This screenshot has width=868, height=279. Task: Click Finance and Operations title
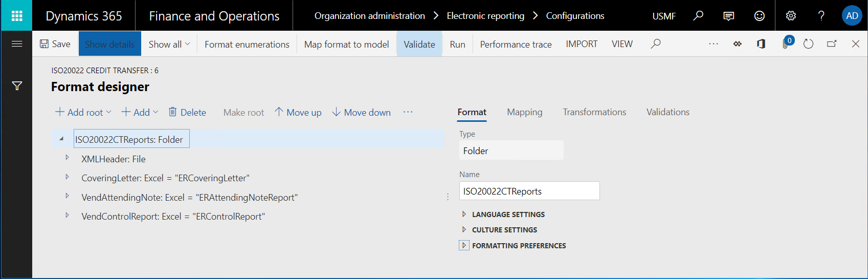214,16
